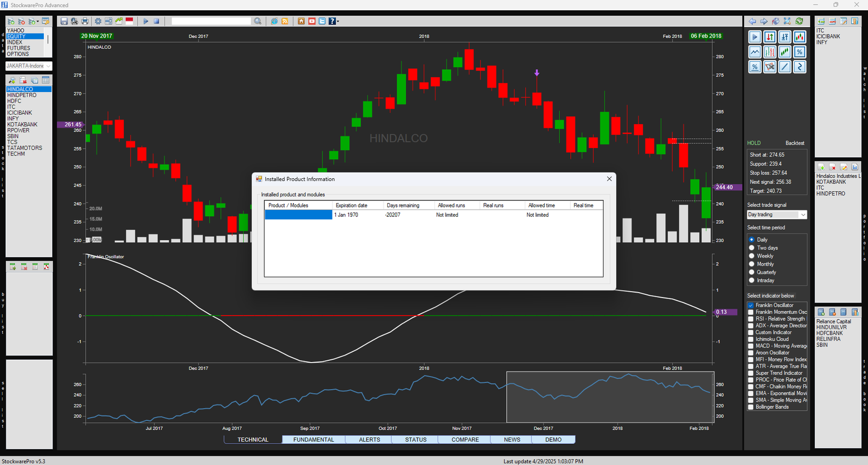The image size is (868, 465).
Task: Click the save (floppy disk) toolbar icon
Action: (64, 21)
